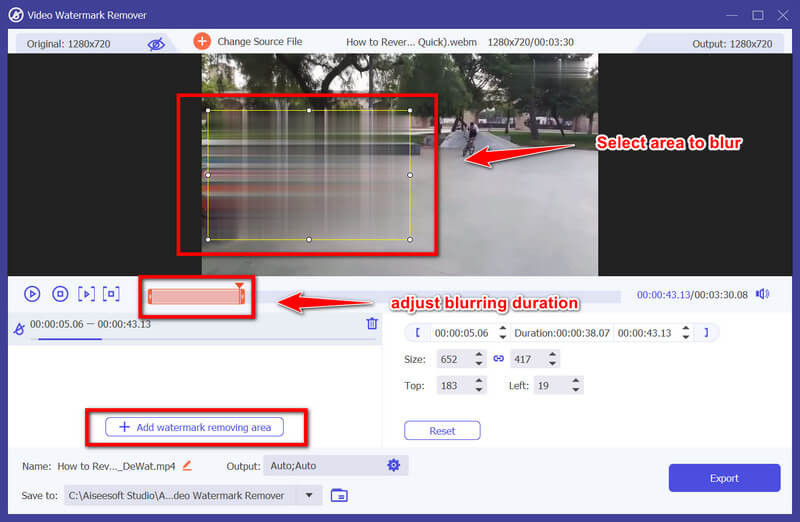Click the timeline track after the playhead
Viewport: 800px width, 522px height.
coord(433,296)
